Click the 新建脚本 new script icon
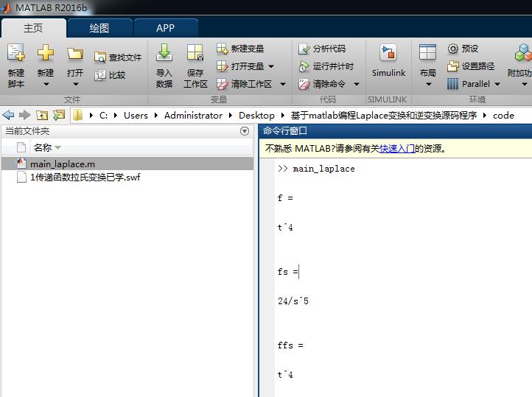Image resolution: width=532 pixels, height=397 pixels. [x=16, y=52]
